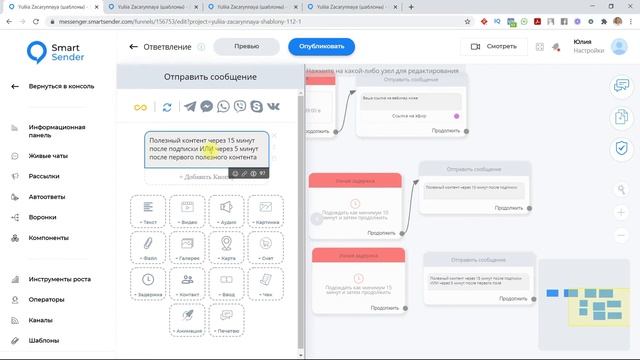
Task: Add a Видео block
Action: click(187, 211)
